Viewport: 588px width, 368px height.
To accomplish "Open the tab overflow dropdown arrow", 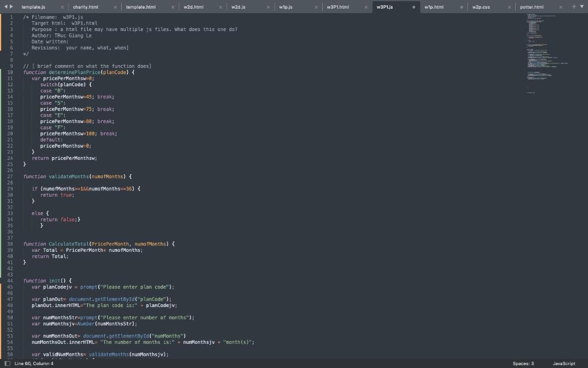I will (x=581, y=5).
